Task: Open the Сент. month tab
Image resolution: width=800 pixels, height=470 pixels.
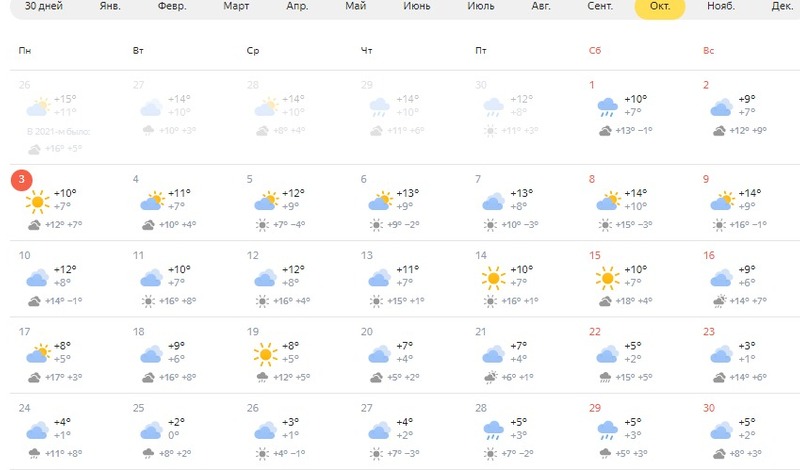Action: (600, 6)
